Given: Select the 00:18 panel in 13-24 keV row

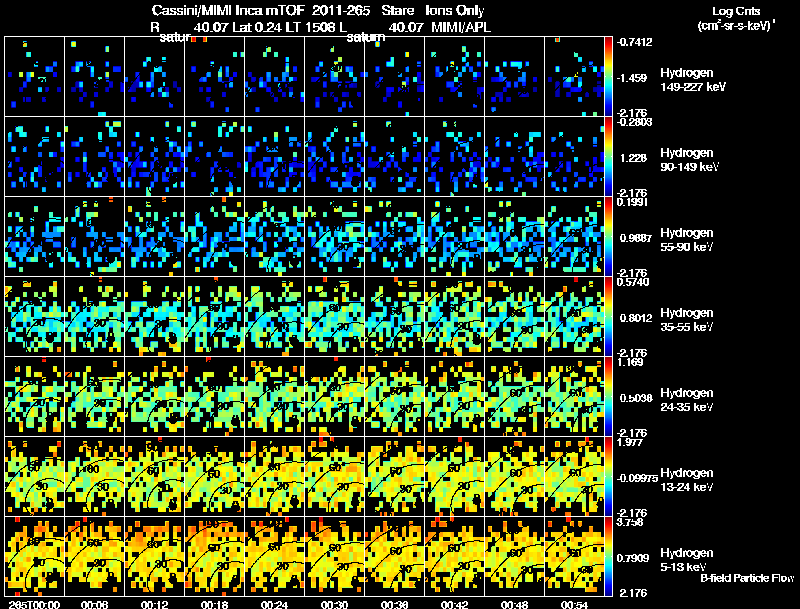Looking at the screenshot, I should 214,476.
